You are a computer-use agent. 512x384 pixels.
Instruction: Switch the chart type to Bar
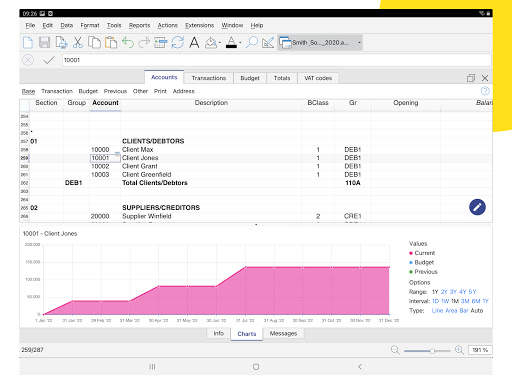(x=464, y=310)
